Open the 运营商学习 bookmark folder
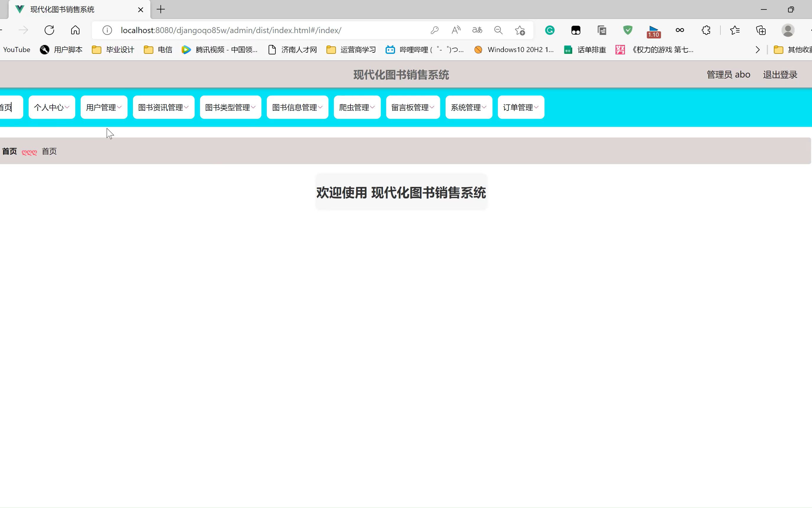Screen dimensions: 812x508 click(x=351, y=50)
